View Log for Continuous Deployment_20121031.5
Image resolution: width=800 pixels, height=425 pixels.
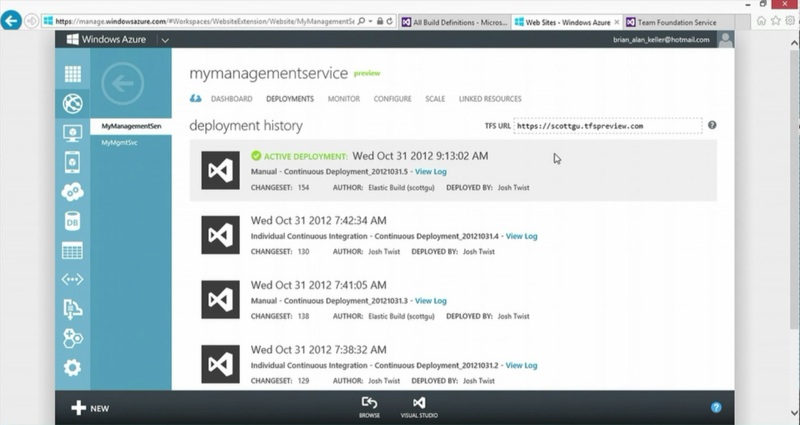click(431, 171)
